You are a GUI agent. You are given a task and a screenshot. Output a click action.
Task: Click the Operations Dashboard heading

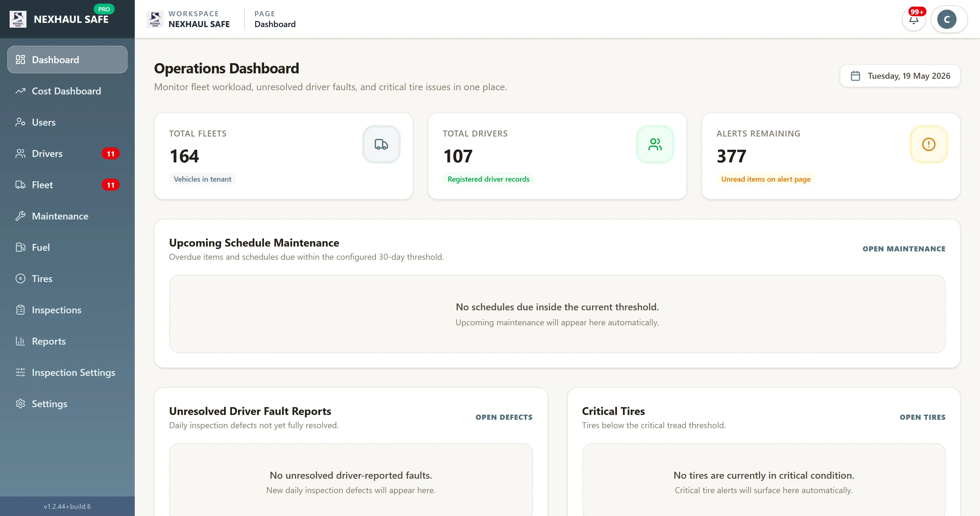click(x=227, y=69)
